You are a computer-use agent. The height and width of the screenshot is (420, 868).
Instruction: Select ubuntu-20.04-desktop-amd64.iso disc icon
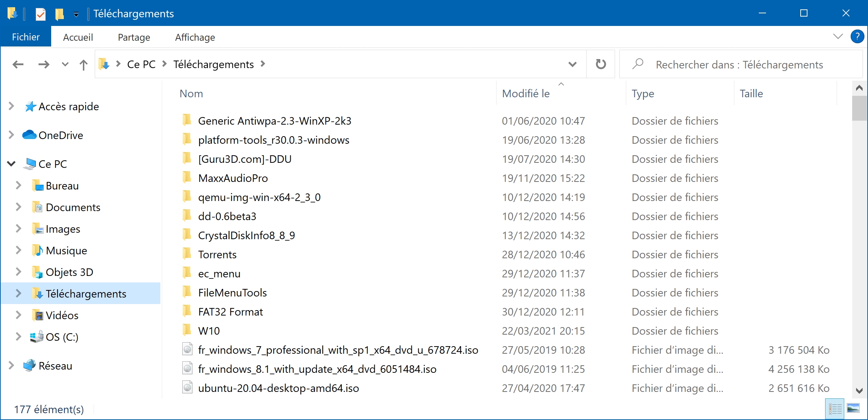click(x=187, y=388)
